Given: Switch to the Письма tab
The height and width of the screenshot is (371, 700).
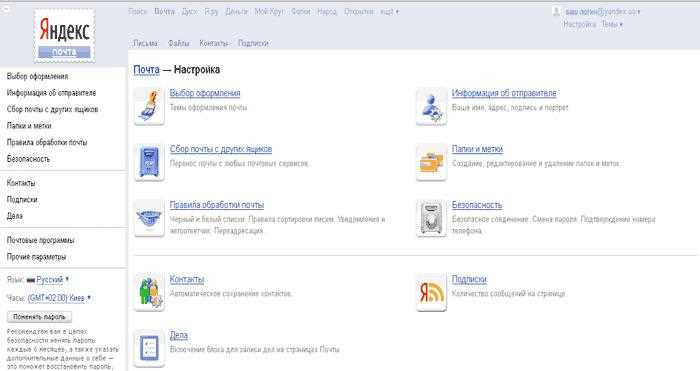Looking at the screenshot, I should click(x=145, y=43).
